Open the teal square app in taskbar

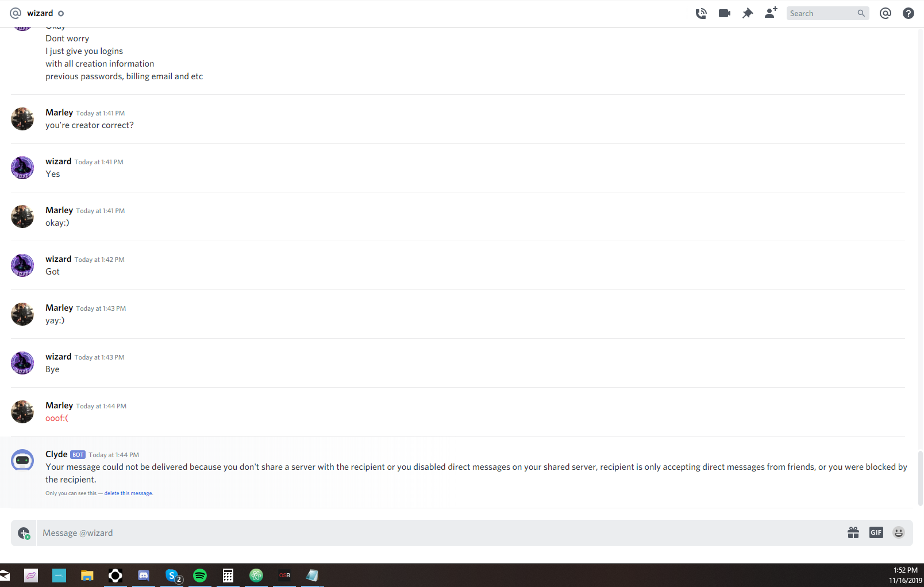pos(59,575)
